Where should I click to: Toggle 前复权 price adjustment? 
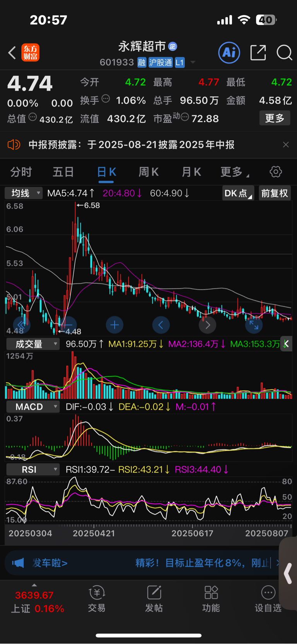coord(275,193)
